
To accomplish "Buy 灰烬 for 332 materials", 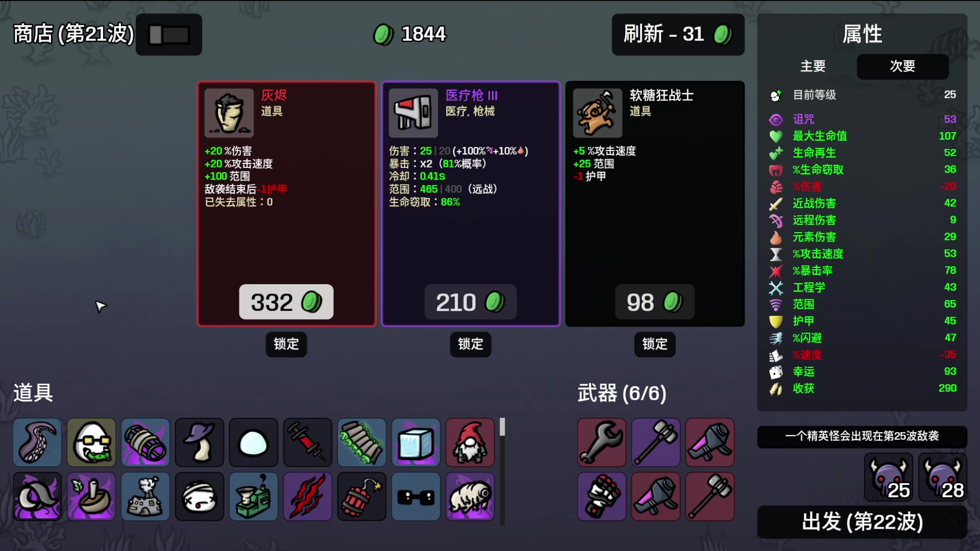I will [x=286, y=302].
